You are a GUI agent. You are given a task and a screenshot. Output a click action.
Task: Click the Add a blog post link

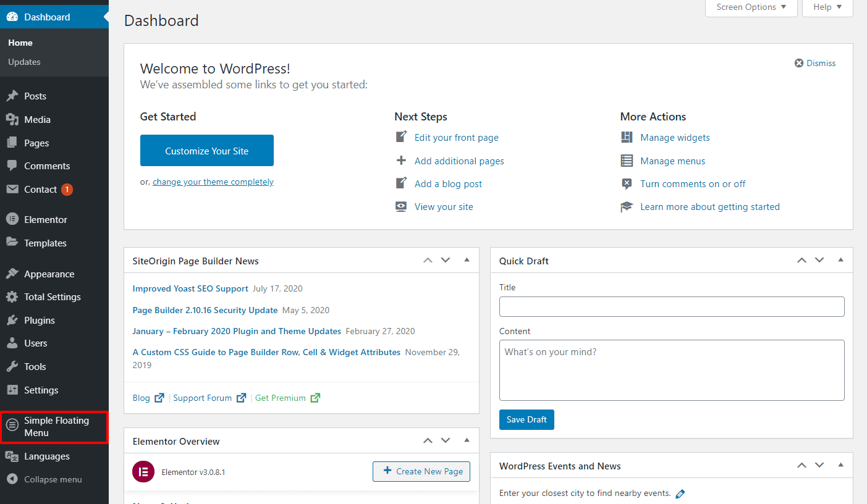pyautogui.click(x=449, y=183)
